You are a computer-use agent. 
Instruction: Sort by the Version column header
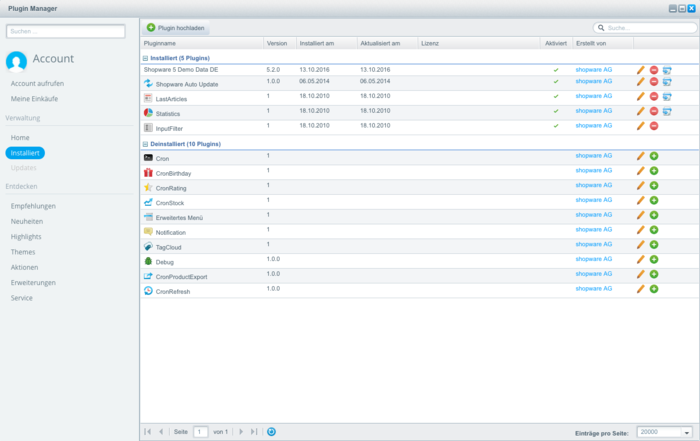pyautogui.click(x=280, y=43)
